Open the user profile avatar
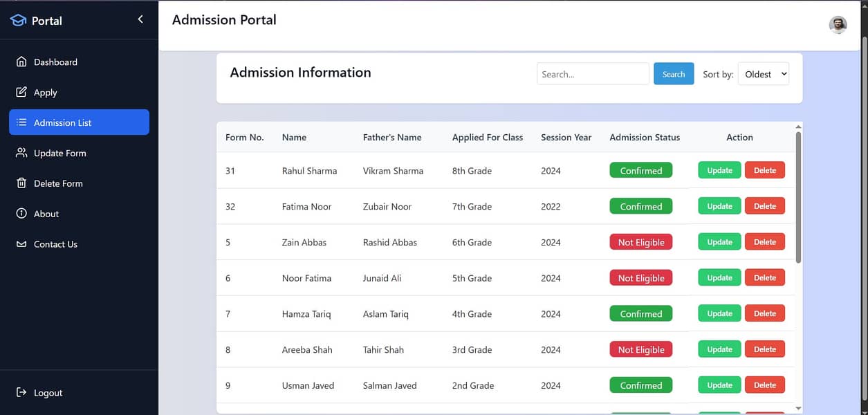 [x=838, y=25]
